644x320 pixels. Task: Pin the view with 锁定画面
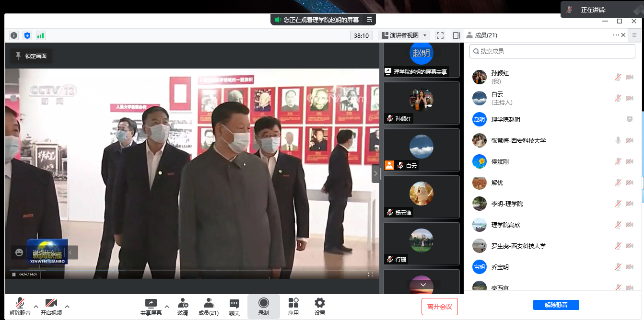click(31, 56)
